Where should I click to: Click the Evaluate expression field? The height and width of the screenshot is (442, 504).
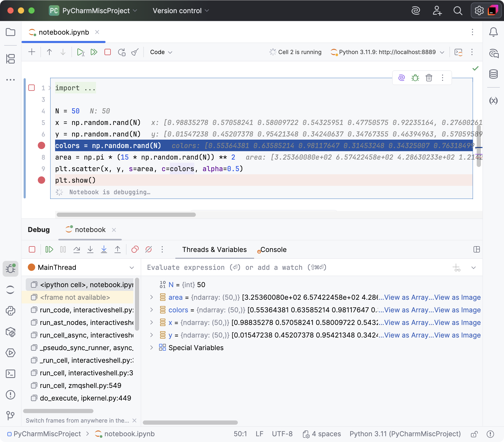pyautogui.click(x=236, y=267)
